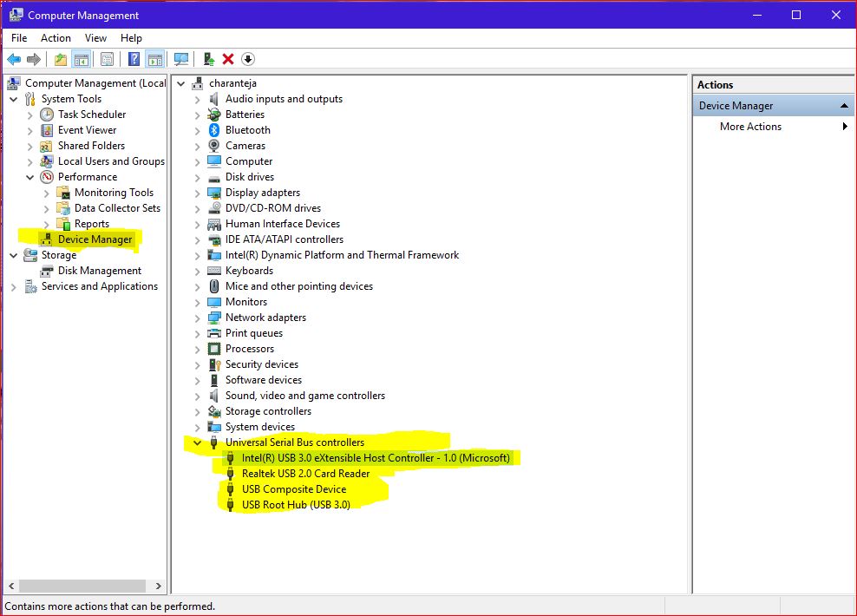Click the Event Viewer icon
This screenshot has height=616, width=857.
click(47, 130)
